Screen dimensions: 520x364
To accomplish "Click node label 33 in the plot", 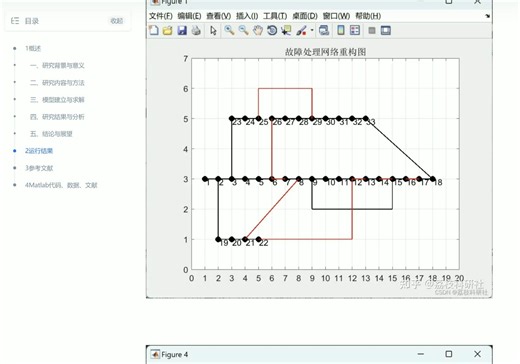I will click(371, 122).
